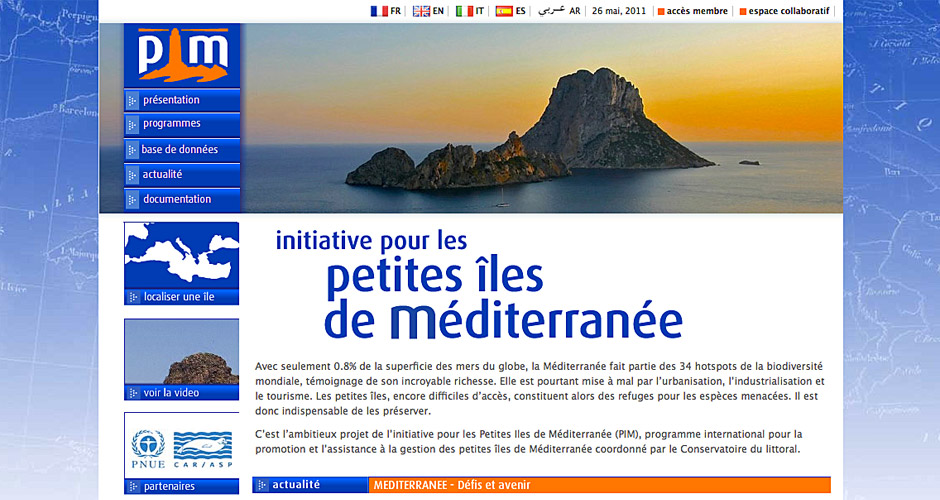The width and height of the screenshot is (940, 500).
Task: Click the bullet icon beside localiser une île
Action: coord(133,297)
